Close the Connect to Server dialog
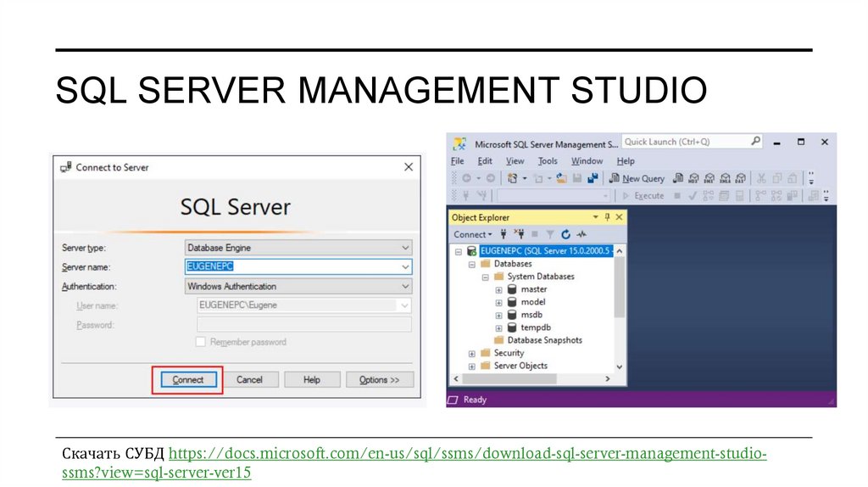Viewport: 868px width, 487px height. tap(409, 167)
